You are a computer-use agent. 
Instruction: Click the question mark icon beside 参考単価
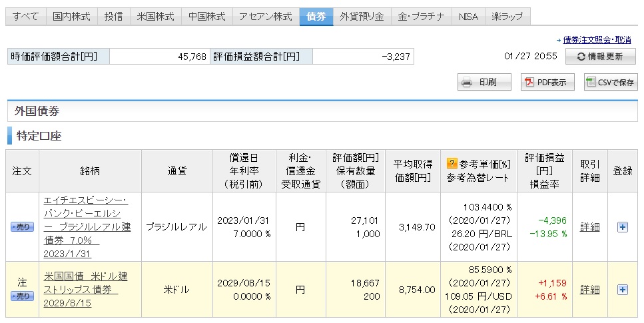pyautogui.click(x=452, y=164)
